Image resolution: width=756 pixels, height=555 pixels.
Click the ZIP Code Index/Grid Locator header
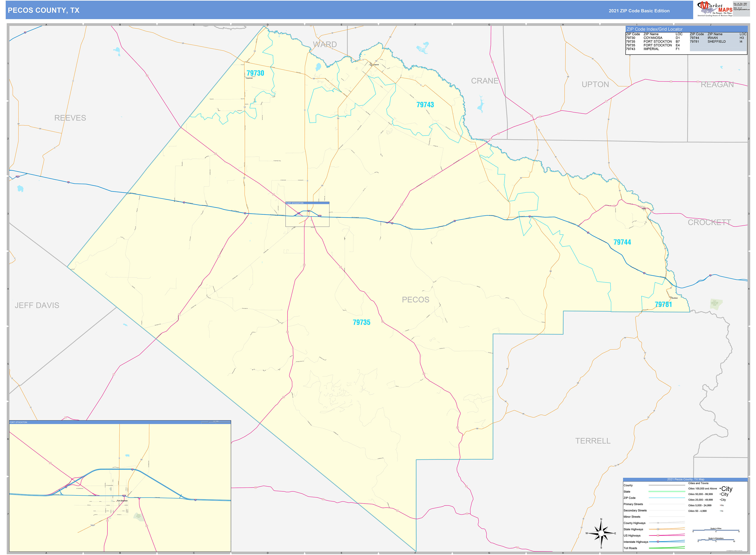655,29
